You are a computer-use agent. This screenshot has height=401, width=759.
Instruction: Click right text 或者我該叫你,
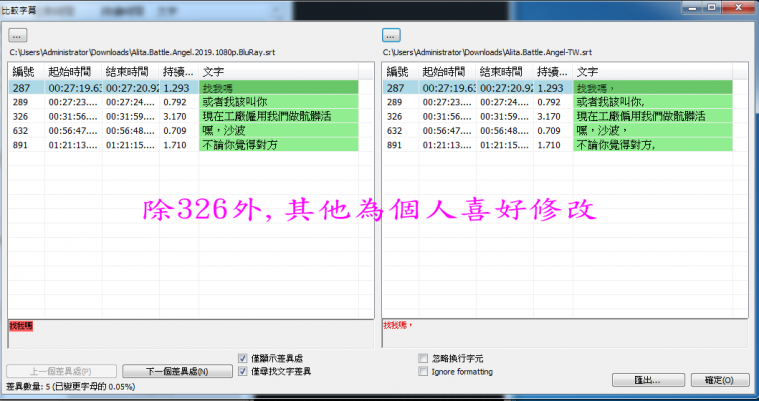point(610,102)
